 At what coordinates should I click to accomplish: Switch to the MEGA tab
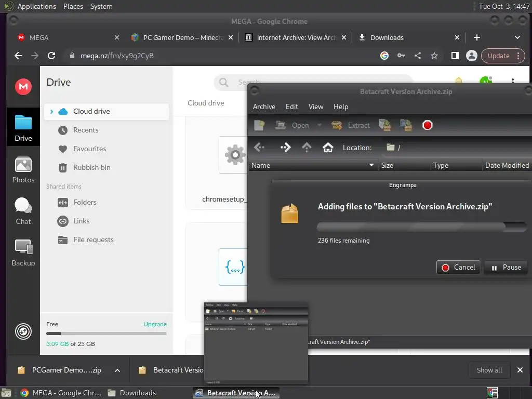68,37
